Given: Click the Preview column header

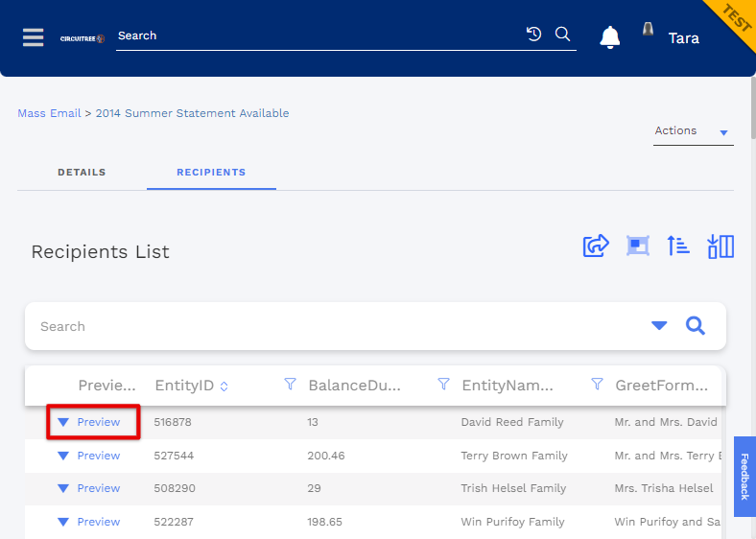Looking at the screenshot, I should tap(107, 386).
